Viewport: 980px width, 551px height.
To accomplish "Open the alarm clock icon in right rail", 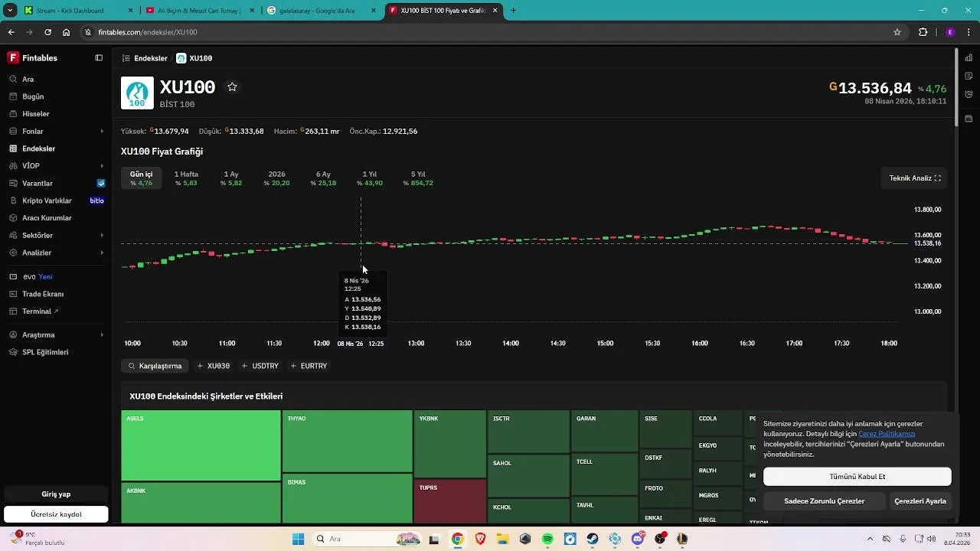I will point(969,94).
